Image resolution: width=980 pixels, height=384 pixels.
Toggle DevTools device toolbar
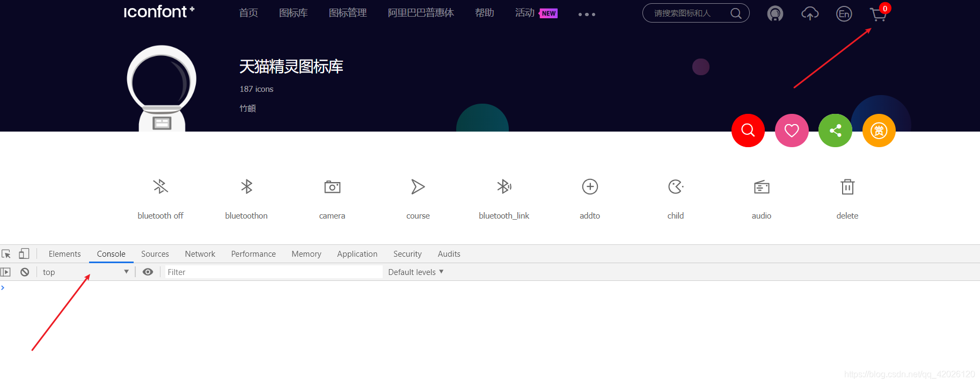24,253
